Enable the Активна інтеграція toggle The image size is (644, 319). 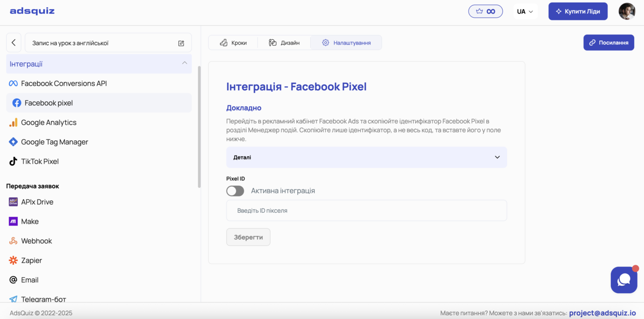coord(235,191)
